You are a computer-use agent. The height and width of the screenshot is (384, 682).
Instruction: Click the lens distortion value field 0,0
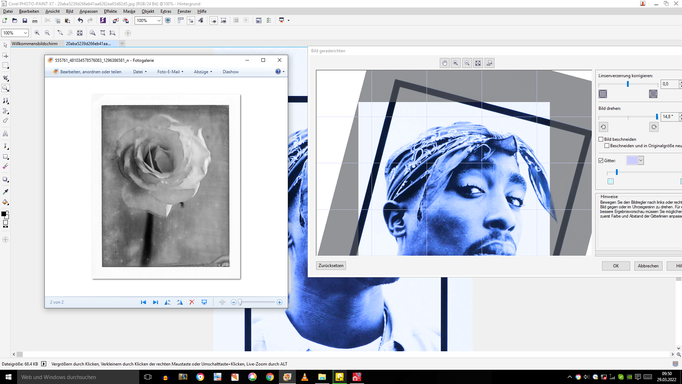[669, 84]
